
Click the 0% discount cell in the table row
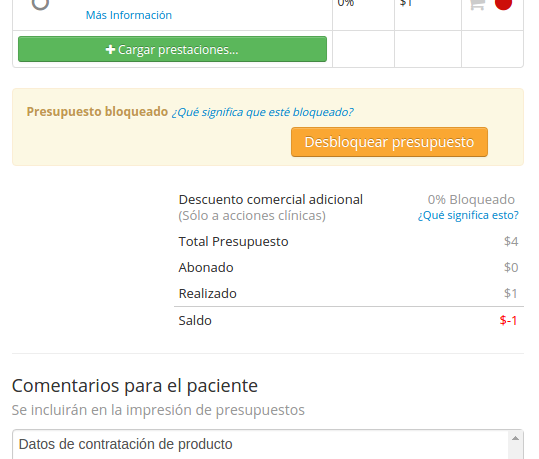click(x=345, y=3)
